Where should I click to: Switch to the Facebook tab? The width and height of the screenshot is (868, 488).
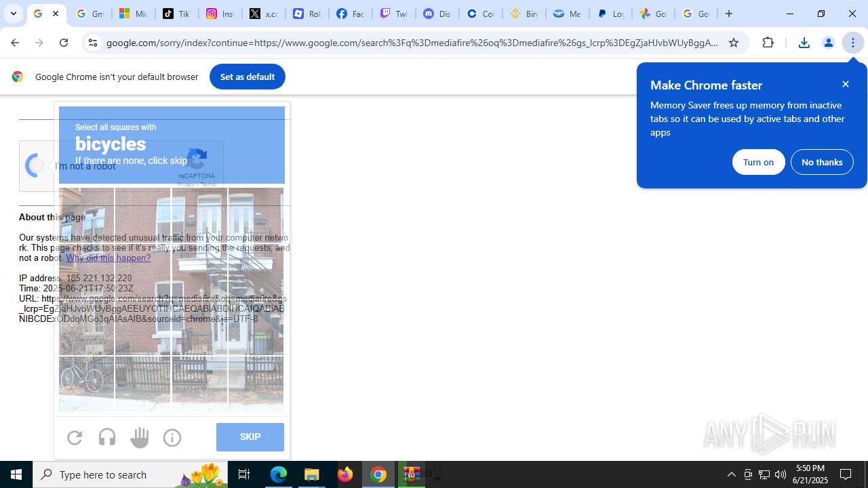tap(349, 14)
